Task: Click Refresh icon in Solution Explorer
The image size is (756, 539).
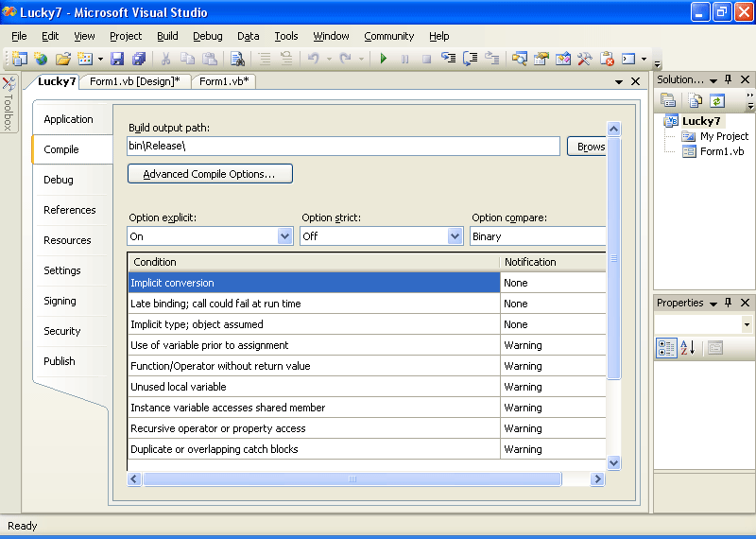Action: click(717, 100)
